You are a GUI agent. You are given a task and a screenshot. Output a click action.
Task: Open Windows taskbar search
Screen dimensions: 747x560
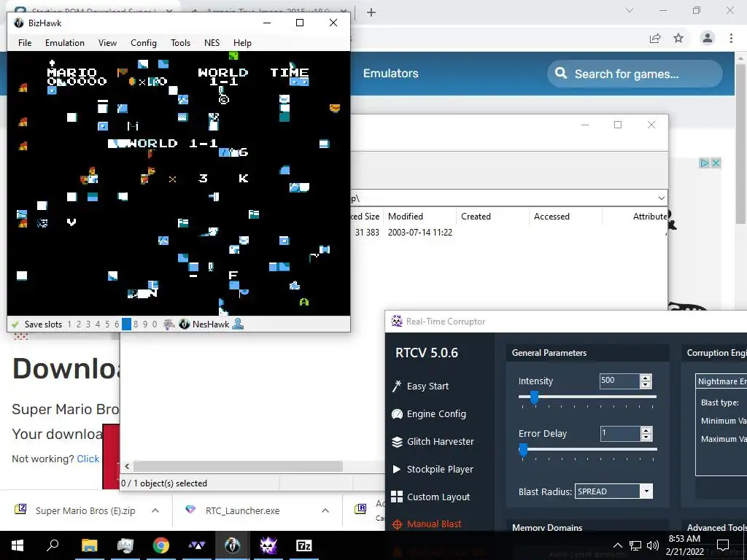tap(53, 545)
